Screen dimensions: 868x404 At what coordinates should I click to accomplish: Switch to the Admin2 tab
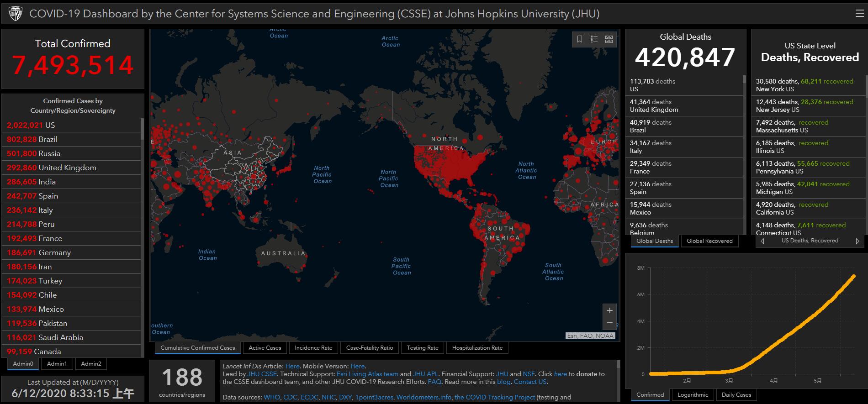click(91, 364)
